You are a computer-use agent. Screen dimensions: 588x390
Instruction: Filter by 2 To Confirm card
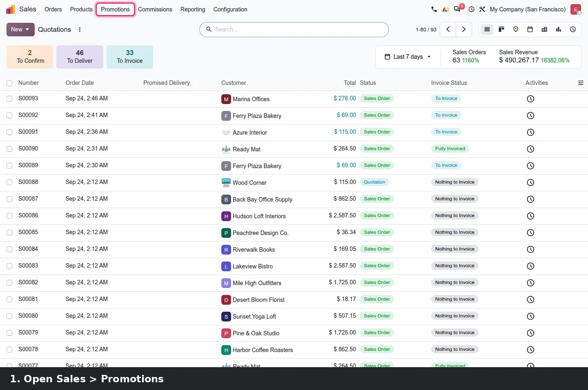tap(30, 57)
